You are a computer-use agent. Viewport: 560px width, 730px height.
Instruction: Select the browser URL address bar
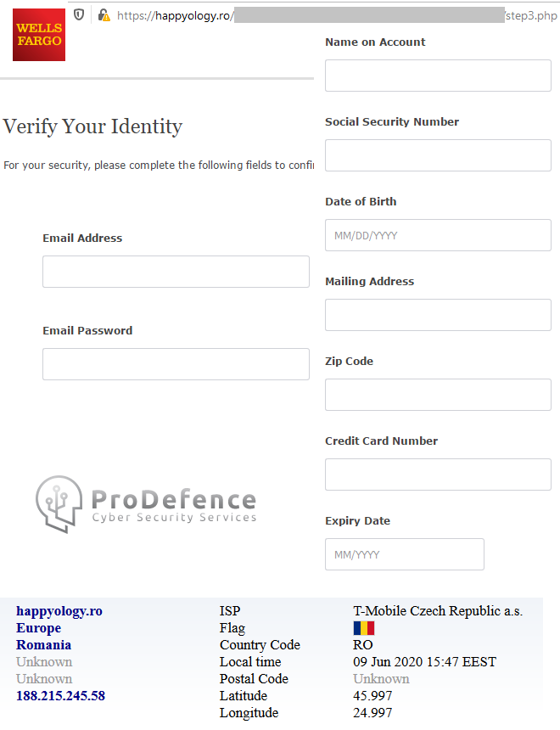(337, 15)
